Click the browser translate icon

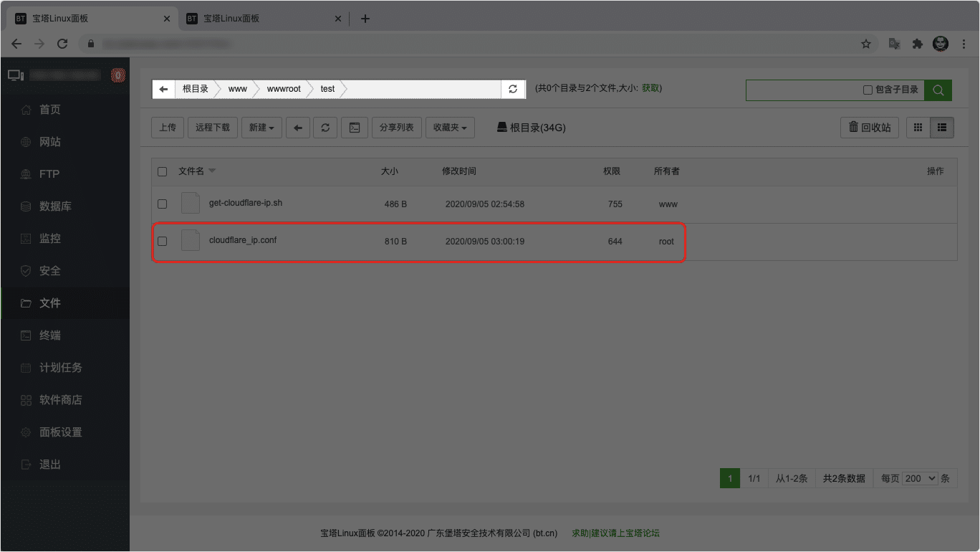click(895, 44)
